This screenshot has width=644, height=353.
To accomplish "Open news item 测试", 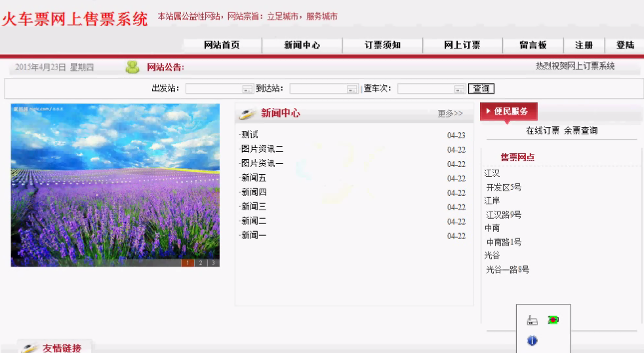I will 250,134.
